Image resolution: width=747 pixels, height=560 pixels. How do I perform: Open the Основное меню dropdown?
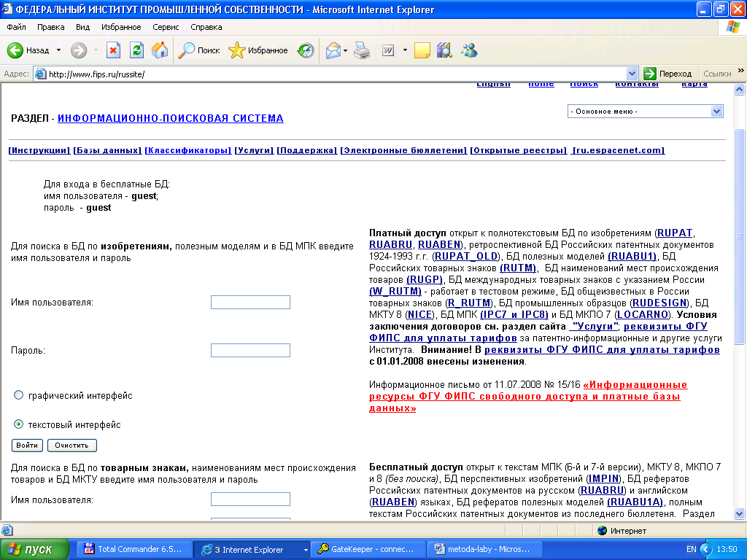click(x=645, y=112)
